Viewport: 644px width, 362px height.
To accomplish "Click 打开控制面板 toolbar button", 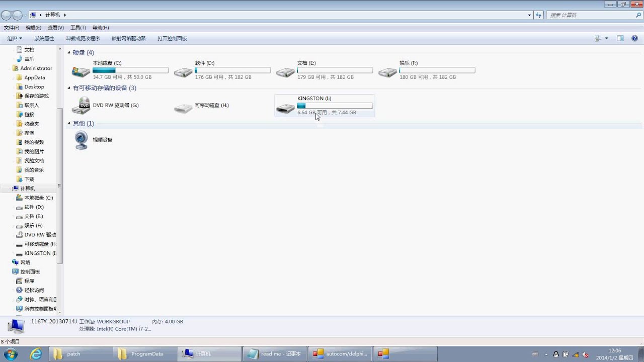I will pyautogui.click(x=172, y=38).
